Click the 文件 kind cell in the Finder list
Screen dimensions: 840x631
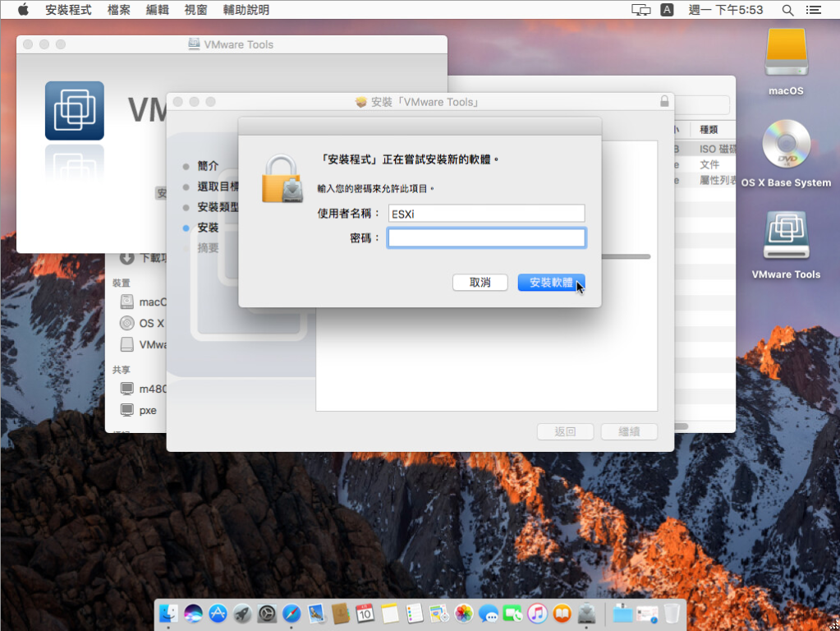709,164
